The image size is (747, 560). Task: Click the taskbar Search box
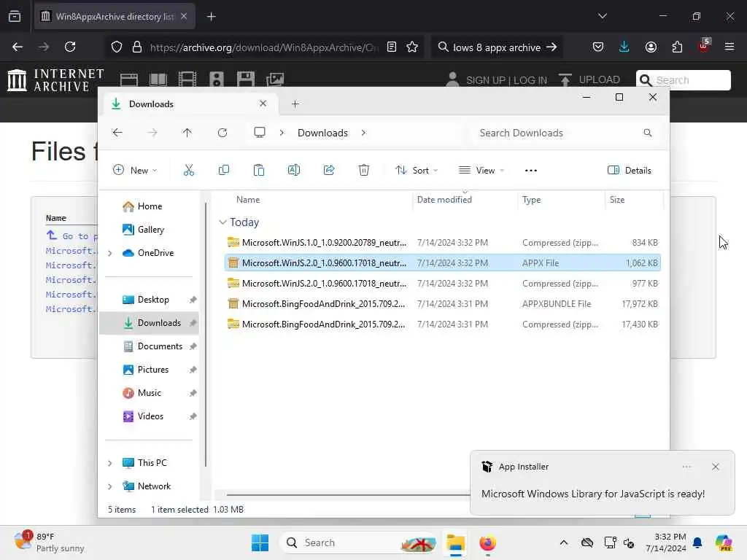[359, 542]
